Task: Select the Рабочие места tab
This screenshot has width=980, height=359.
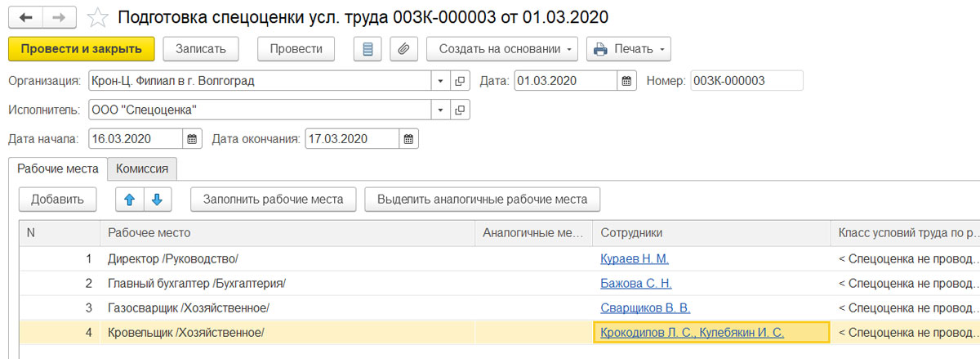Action: (x=57, y=168)
